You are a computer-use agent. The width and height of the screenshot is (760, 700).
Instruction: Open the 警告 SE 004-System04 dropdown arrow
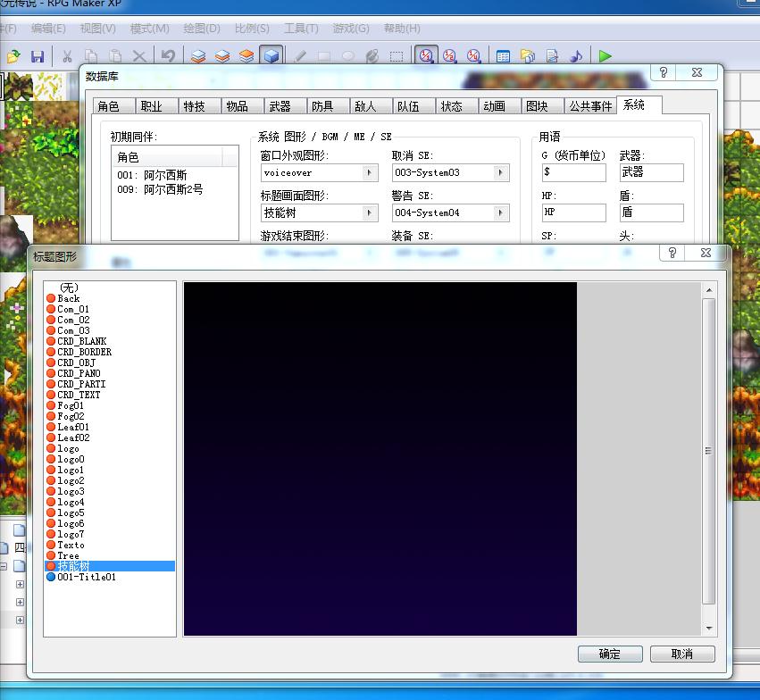[501, 212]
